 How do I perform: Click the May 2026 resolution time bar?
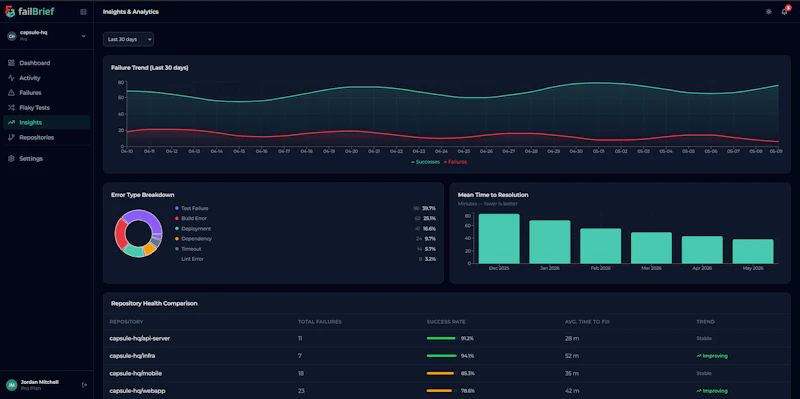click(753, 252)
